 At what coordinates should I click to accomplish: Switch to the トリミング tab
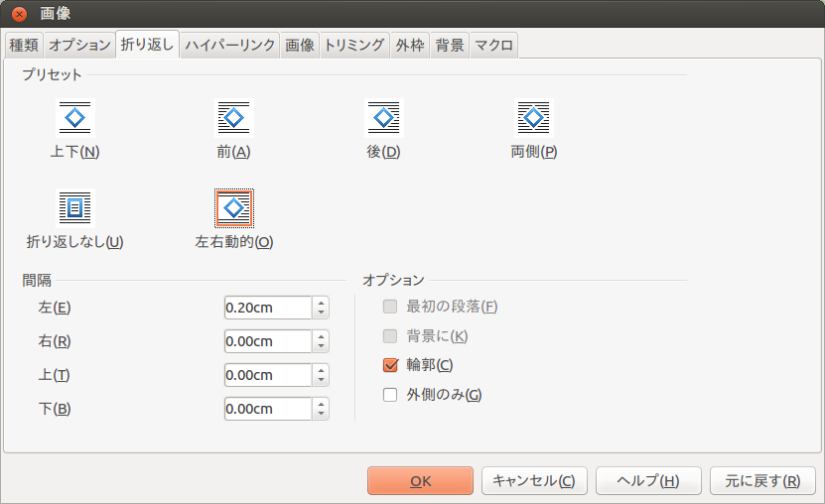point(354,46)
